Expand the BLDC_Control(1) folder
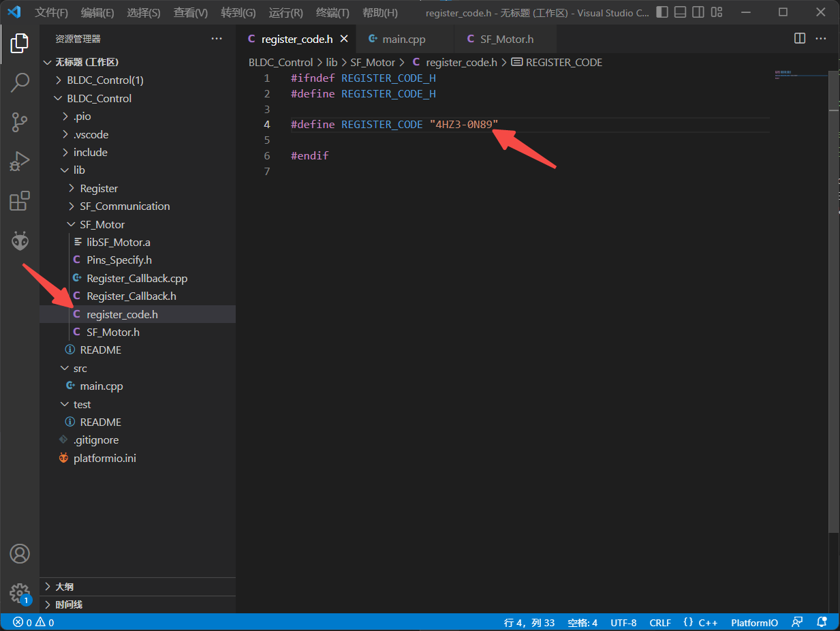Image resolution: width=840 pixels, height=631 pixels. click(105, 80)
